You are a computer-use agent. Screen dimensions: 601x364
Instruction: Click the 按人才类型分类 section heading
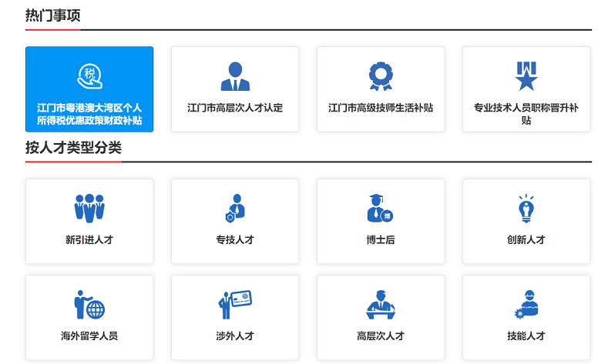click(x=74, y=147)
